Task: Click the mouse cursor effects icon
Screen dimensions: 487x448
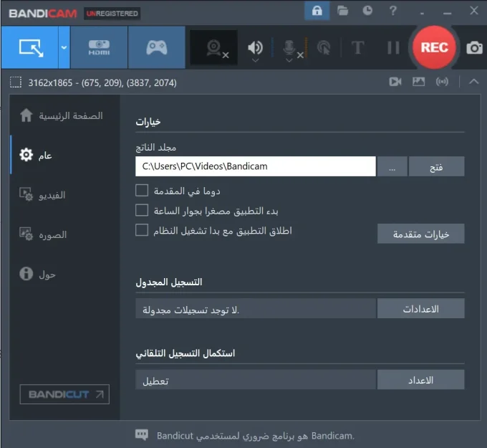Action: tap(324, 48)
